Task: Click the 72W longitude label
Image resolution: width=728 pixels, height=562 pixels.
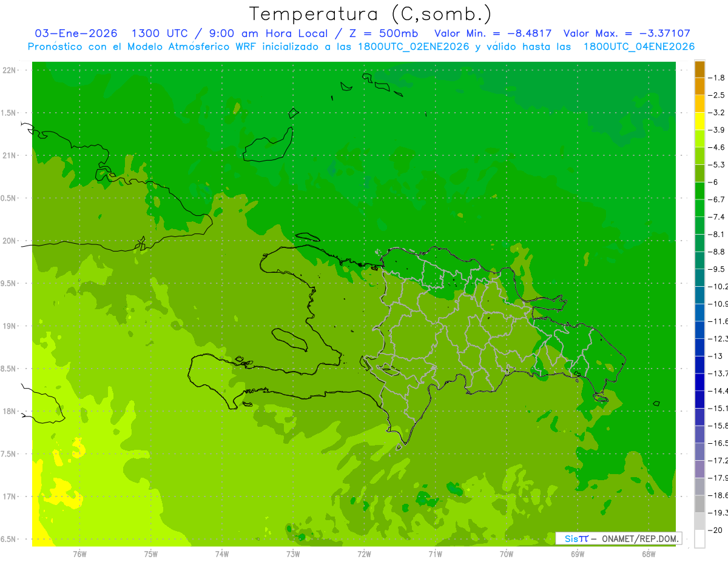Action: coord(364,554)
